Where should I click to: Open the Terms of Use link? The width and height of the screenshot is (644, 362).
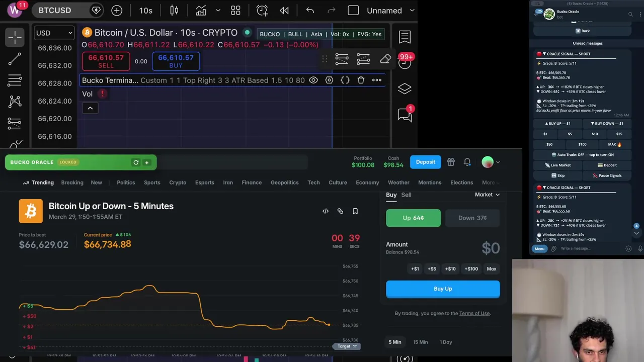[474, 313]
